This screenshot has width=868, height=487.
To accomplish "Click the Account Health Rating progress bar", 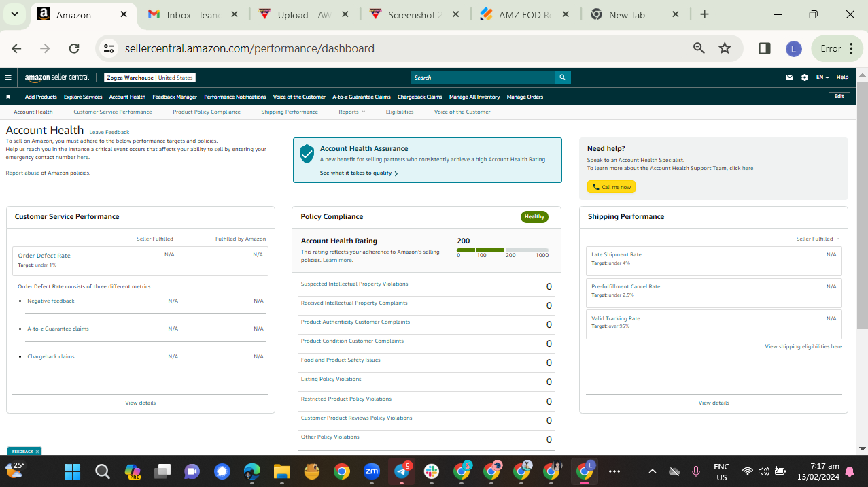I will click(x=503, y=250).
